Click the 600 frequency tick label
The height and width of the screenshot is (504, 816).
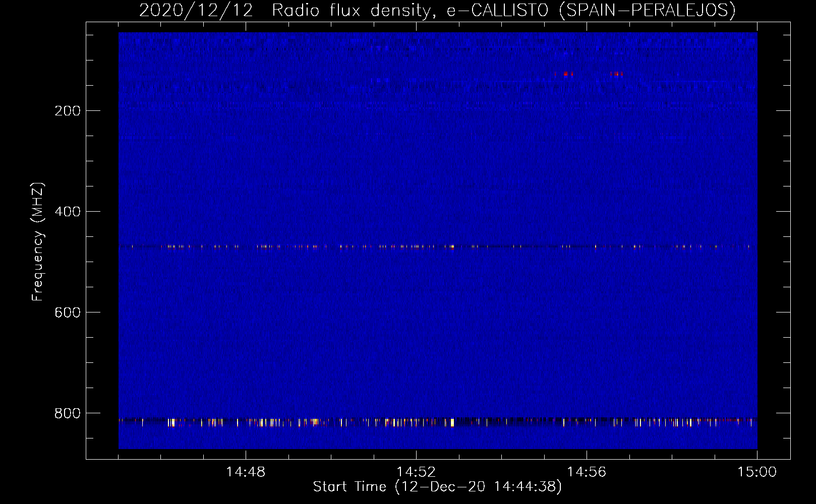click(x=68, y=312)
